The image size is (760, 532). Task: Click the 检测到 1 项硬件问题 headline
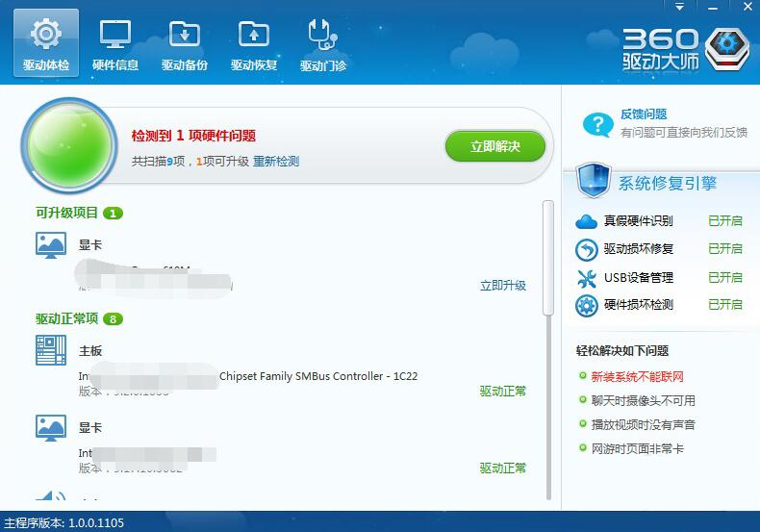(193, 136)
